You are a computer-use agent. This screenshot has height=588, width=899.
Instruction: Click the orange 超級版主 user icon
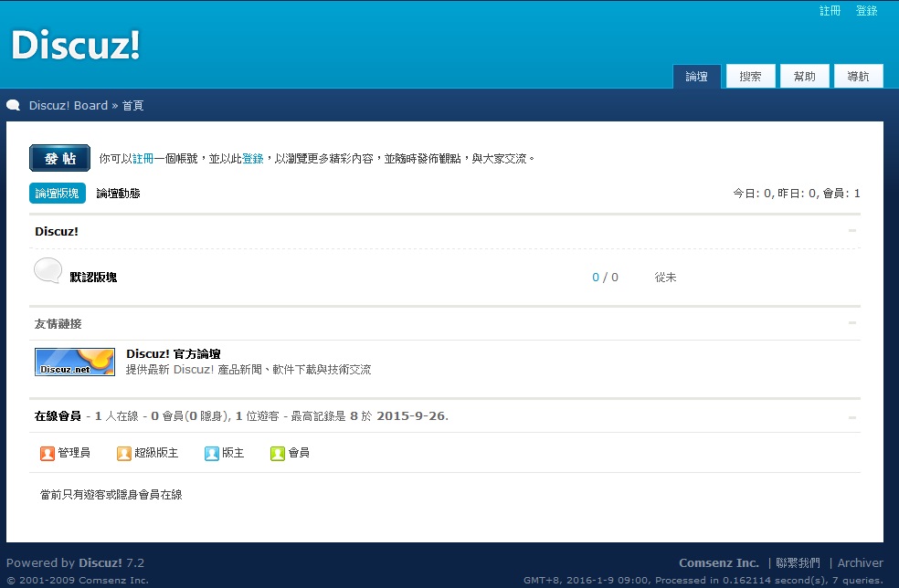[124, 453]
